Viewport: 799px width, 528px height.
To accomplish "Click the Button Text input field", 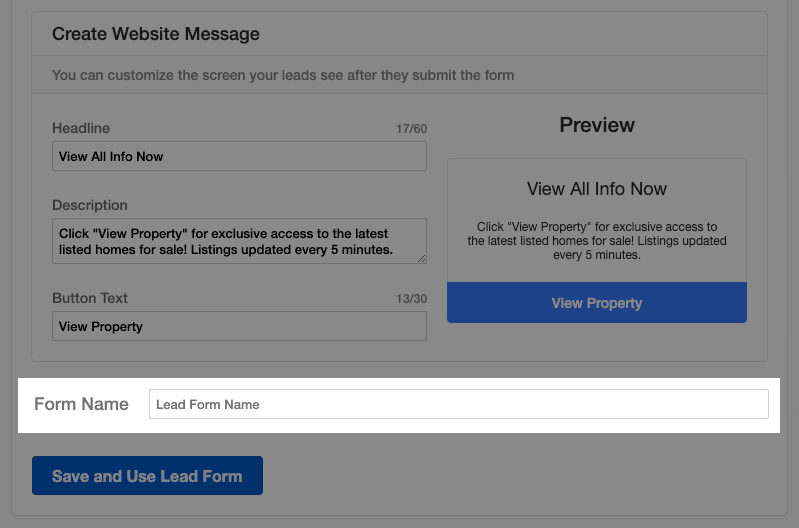I will pyautogui.click(x=239, y=326).
